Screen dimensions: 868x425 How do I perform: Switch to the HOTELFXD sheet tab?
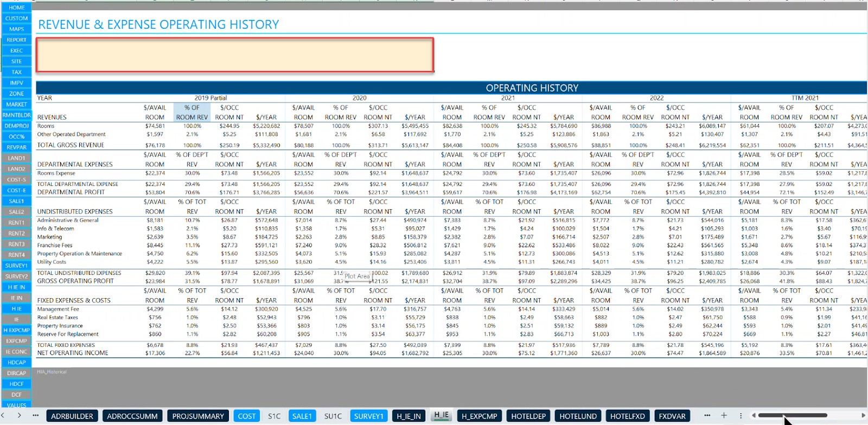coord(628,416)
